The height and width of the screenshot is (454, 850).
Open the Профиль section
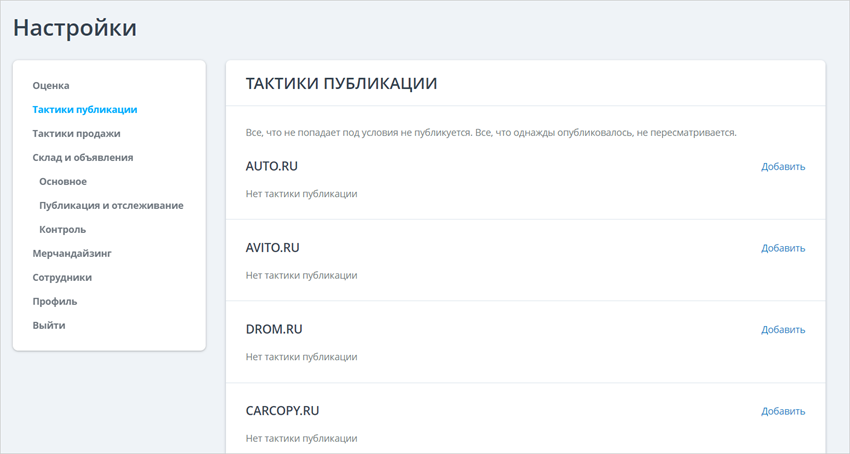tap(55, 301)
